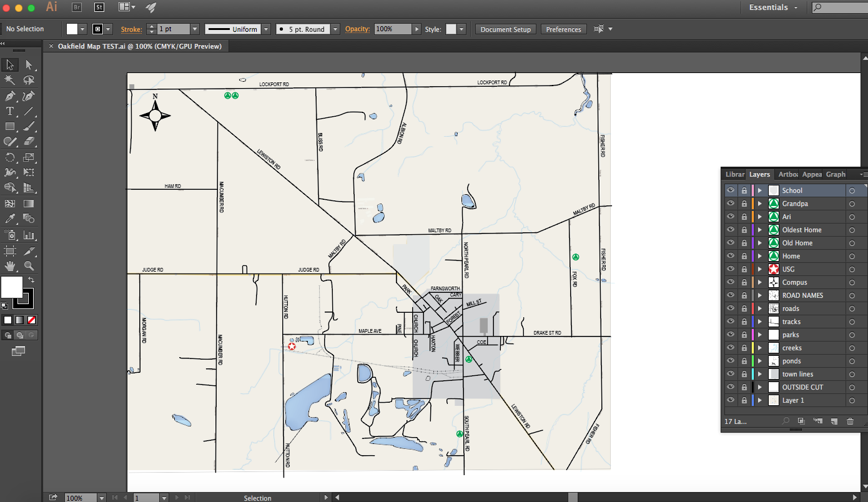Viewport: 868px width, 502px height.
Task: Select the Hand tool
Action: (10, 266)
